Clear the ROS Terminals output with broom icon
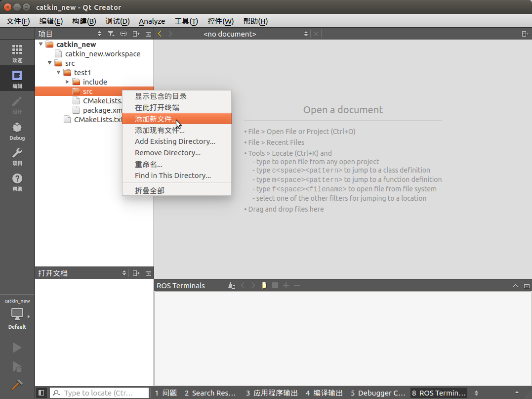Screen dimensions: 532x399 click(232, 285)
